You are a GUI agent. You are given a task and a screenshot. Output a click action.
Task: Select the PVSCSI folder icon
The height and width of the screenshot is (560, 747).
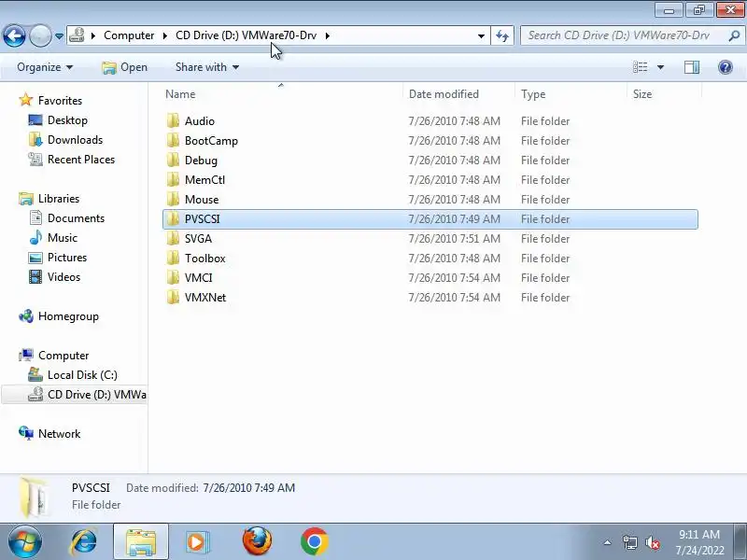[x=174, y=218]
